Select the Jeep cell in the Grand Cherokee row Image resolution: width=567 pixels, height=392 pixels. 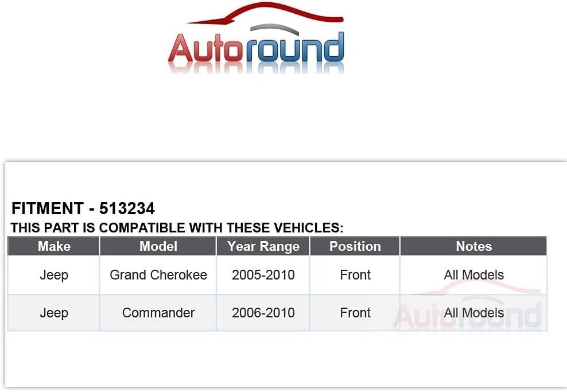coord(54,275)
